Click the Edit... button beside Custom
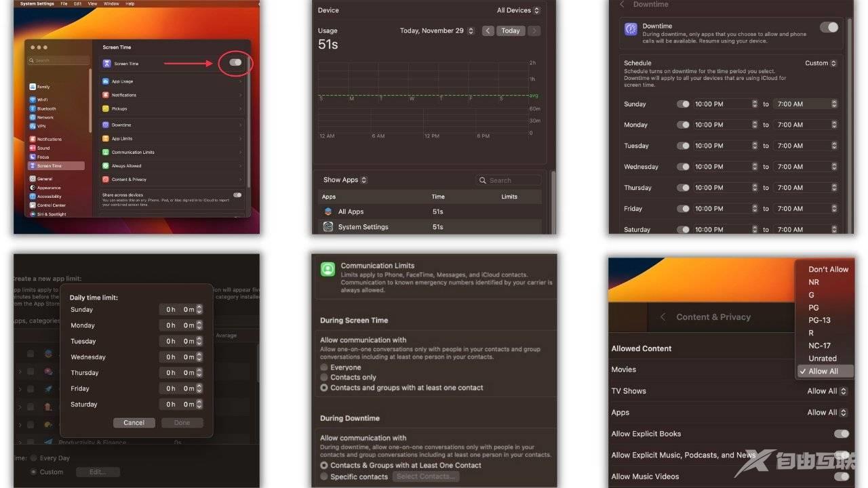868x488 pixels. (98, 472)
